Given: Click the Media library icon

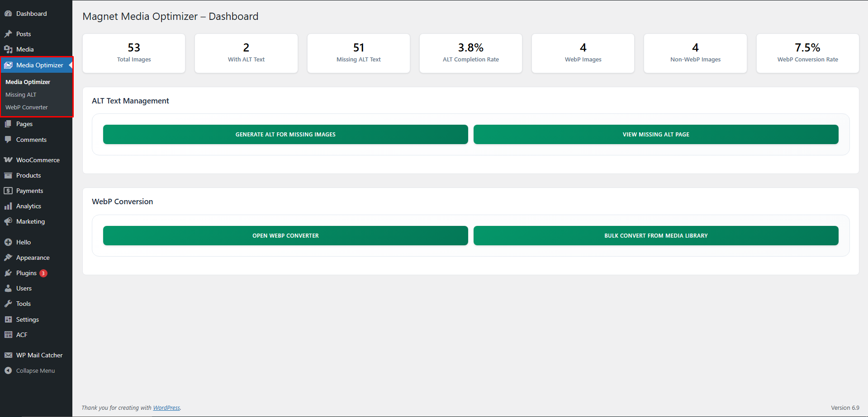Looking at the screenshot, I should pyautogui.click(x=8, y=49).
